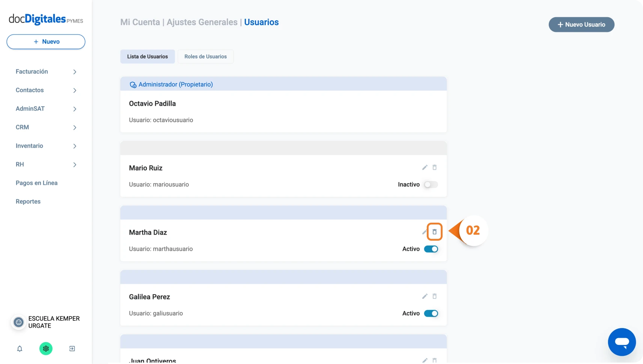Open Inventario menu item label

tap(29, 146)
